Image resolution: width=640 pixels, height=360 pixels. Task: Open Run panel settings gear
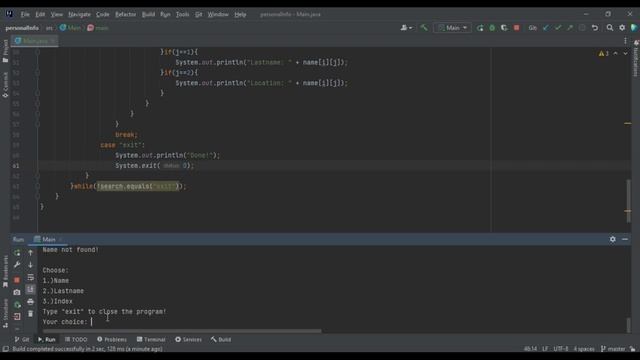(613, 239)
